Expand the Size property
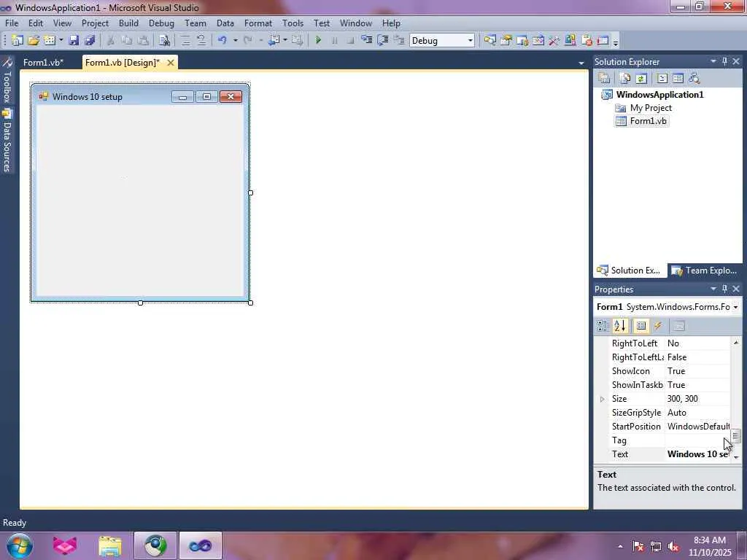The height and width of the screenshot is (560, 747). 602,399
